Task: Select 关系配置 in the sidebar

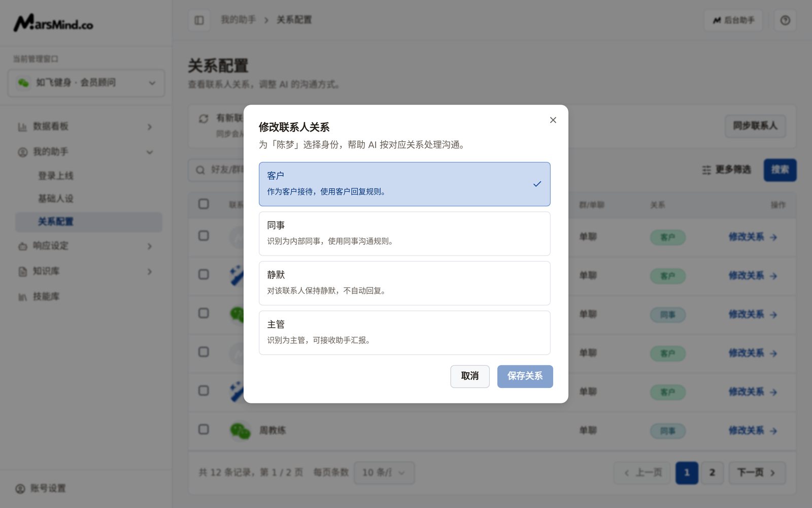Action: [89, 222]
